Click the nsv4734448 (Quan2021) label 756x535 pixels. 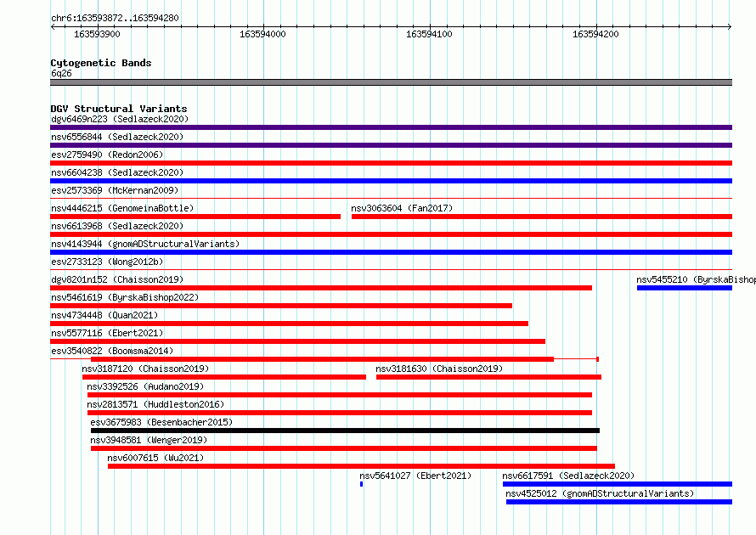pyautogui.click(x=104, y=315)
